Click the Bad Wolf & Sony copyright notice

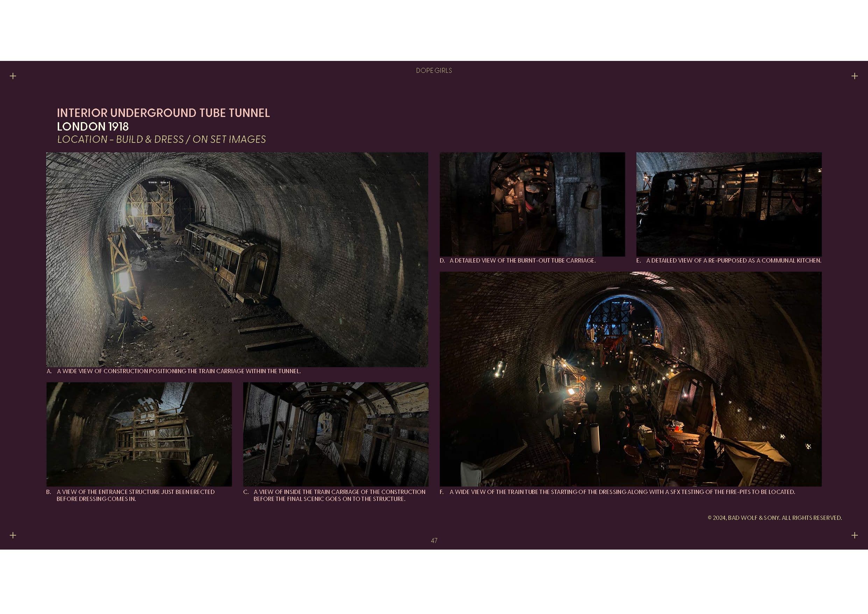[x=774, y=517]
